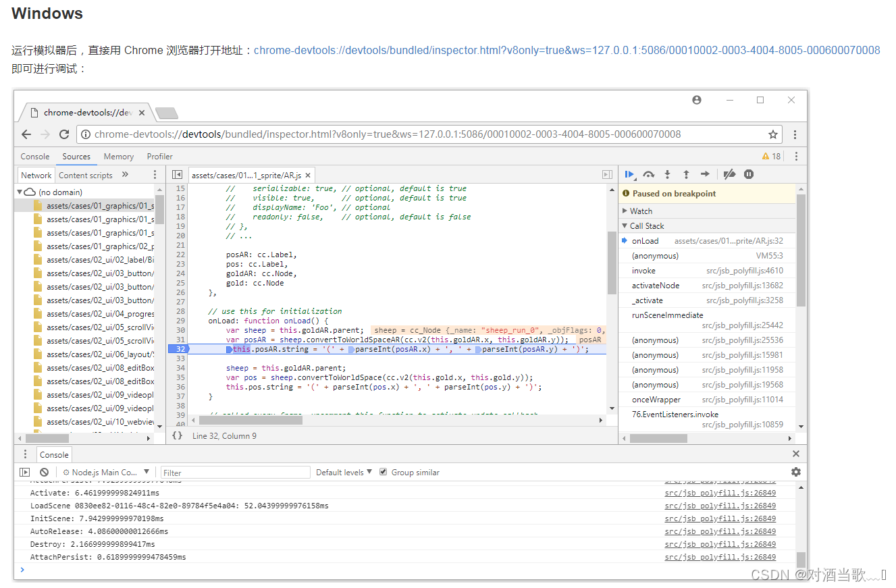Click the console Filter input field

235,473
